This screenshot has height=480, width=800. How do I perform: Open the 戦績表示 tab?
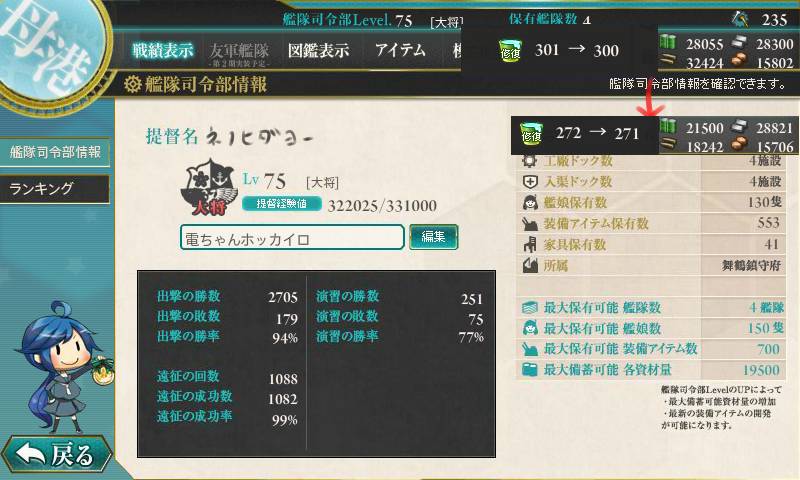163,50
